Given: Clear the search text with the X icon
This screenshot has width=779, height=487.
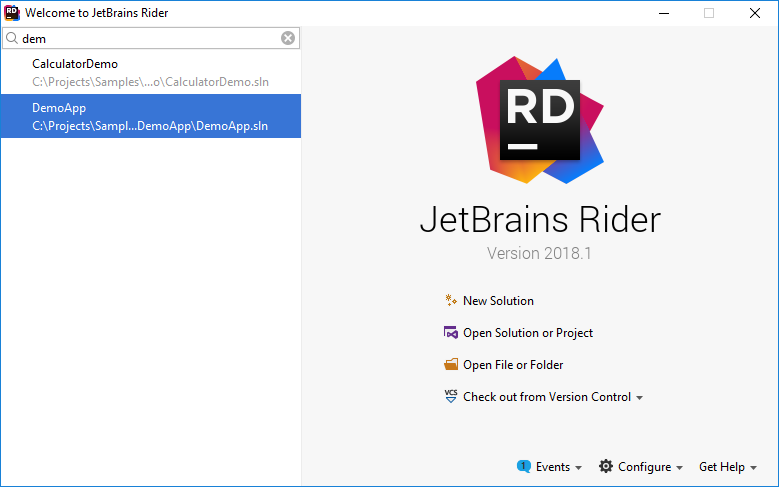Looking at the screenshot, I should click(288, 38).
